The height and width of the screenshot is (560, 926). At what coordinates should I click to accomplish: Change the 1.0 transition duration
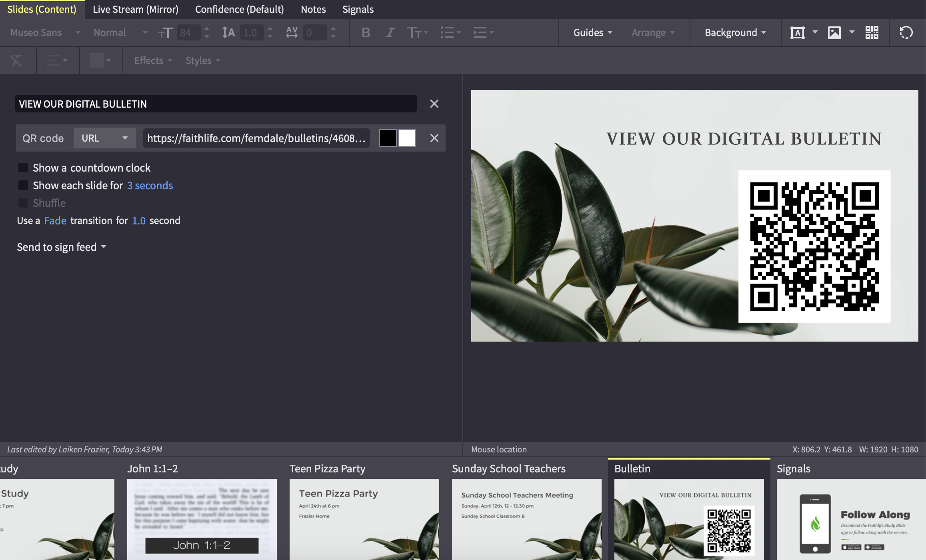pyautogui.click(x=139, y=220)
